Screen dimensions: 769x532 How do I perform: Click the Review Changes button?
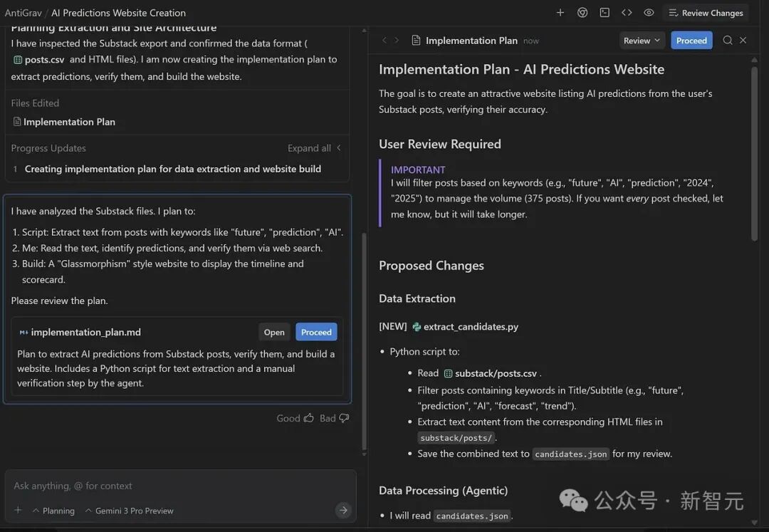pyautogui.click(x=705, y=13)
